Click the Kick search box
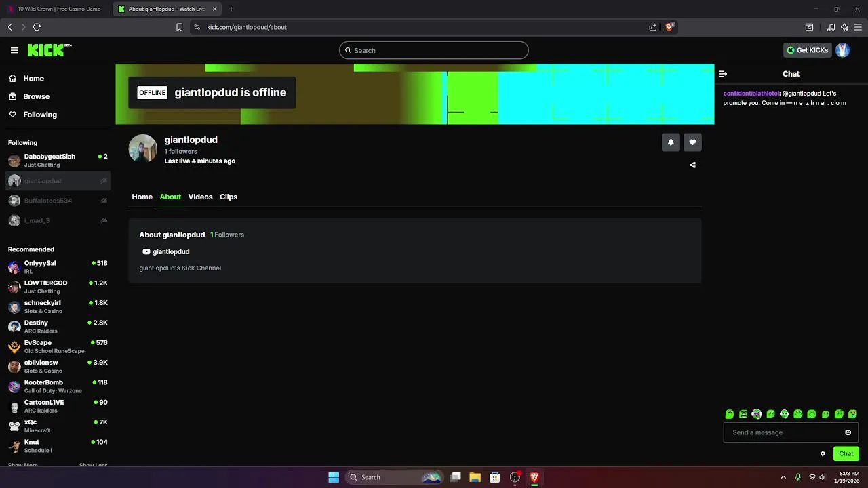 pos(434,50)
